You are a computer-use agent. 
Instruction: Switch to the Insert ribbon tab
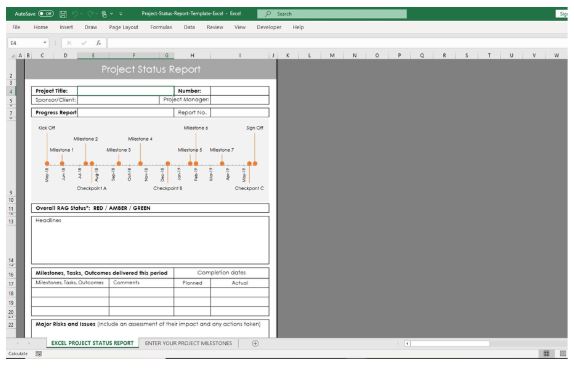66,27
